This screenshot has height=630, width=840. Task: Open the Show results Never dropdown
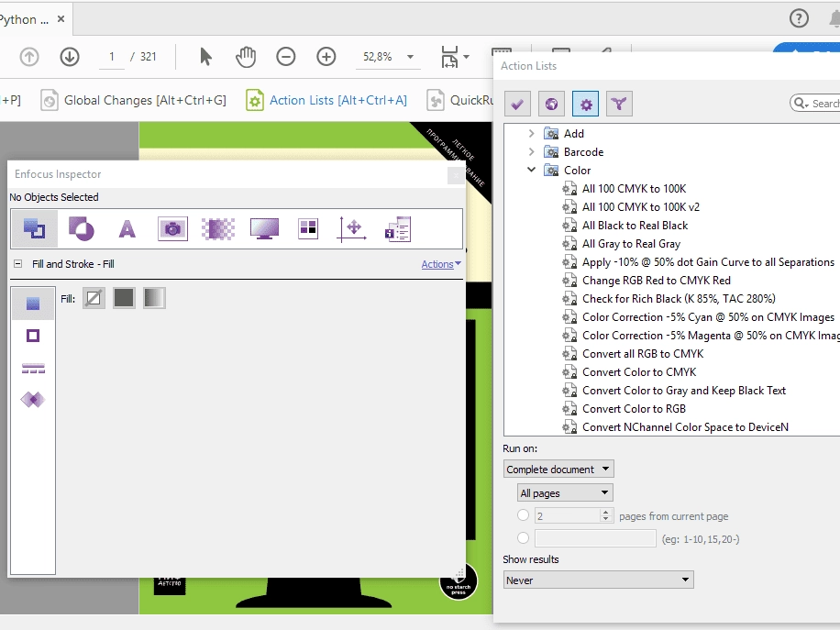(599, 580)
